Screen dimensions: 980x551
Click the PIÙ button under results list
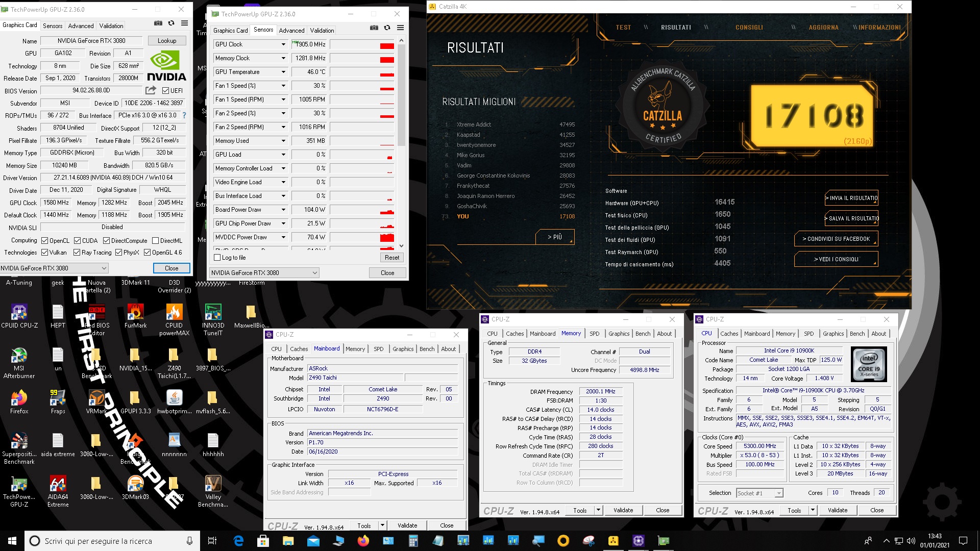point(555,237)
